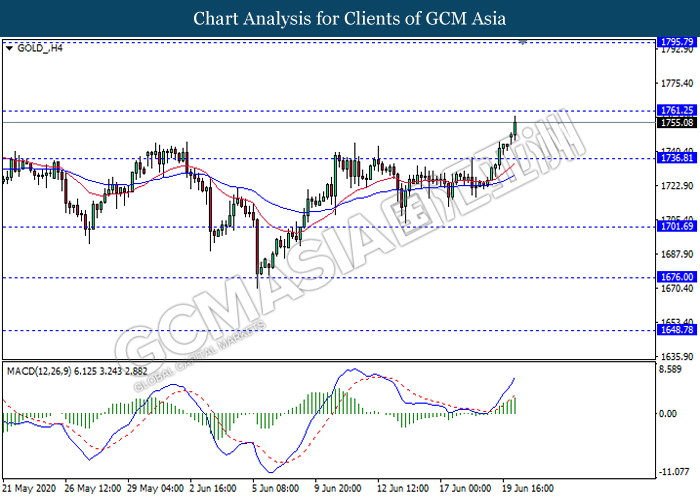The width and height of the screenshot is (700, 500).
Task: Select the 1795.79 price level label
Action: [x=677, y=42]
